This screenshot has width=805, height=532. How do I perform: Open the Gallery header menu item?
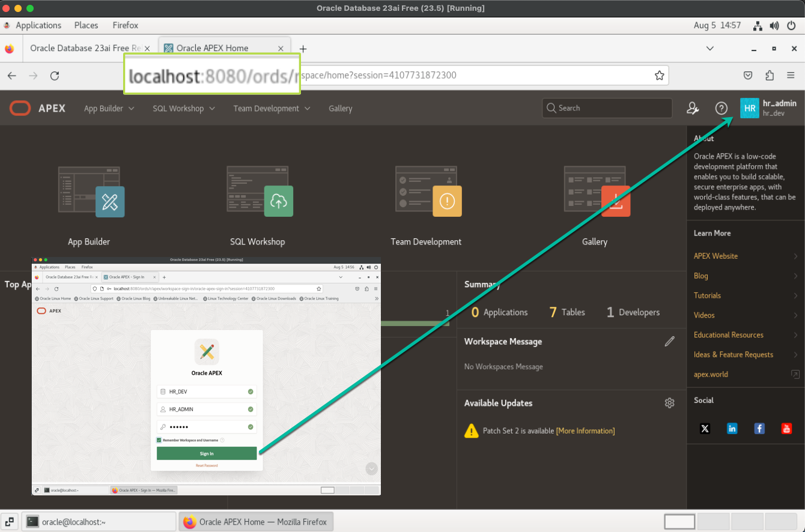click(341, 109)
